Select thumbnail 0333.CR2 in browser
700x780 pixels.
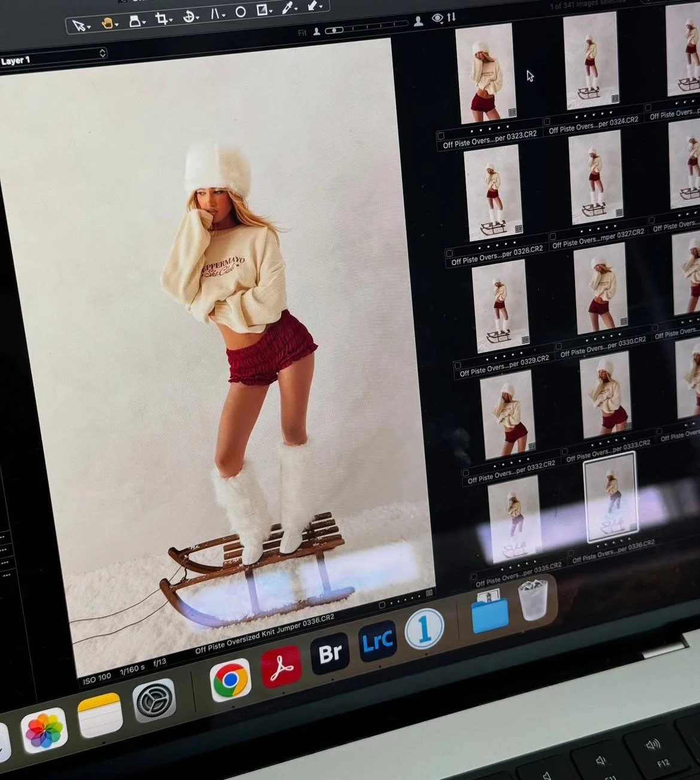[x=605, y=395]
